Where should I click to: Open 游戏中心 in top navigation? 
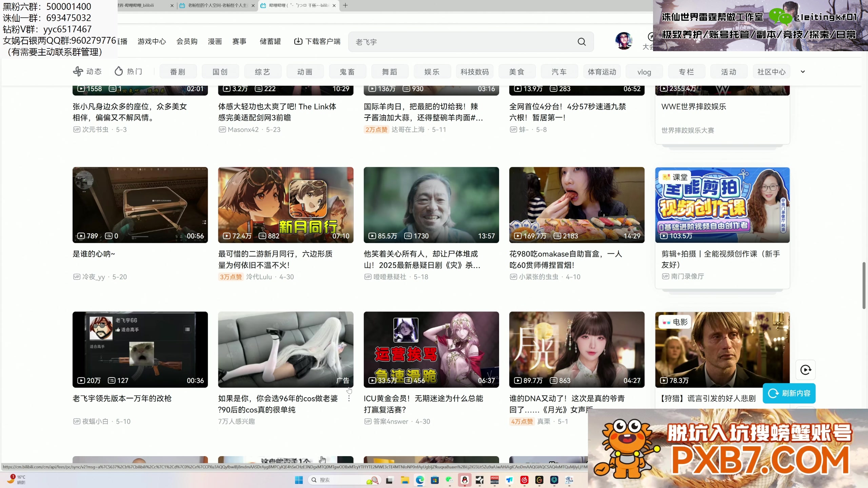click(152, 41)
